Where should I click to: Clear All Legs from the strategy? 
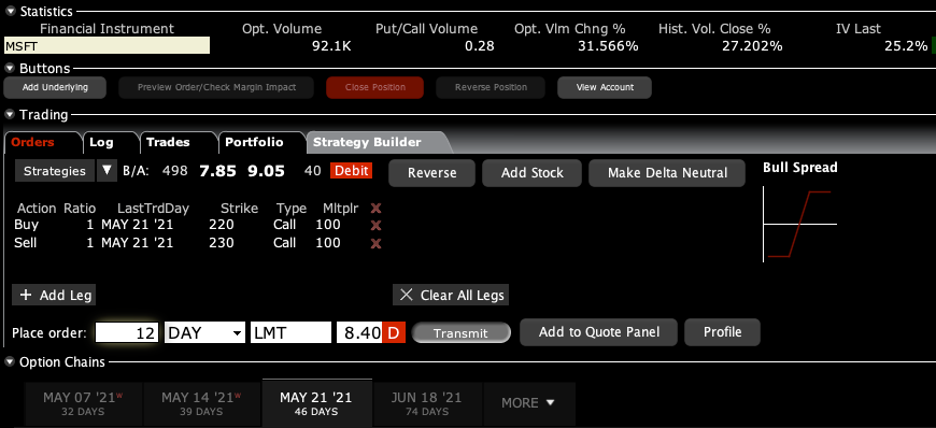click(451, 295)
